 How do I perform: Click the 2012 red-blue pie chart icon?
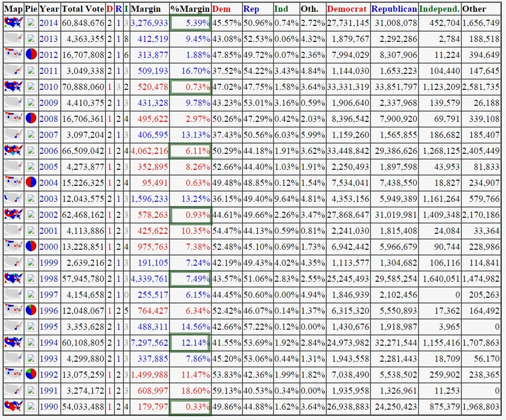point(32,55)
